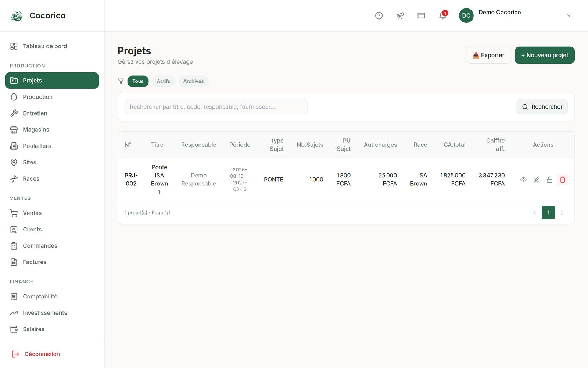Select the Archivés filter tab
This screenshot has width=588, height=368.
193,81
